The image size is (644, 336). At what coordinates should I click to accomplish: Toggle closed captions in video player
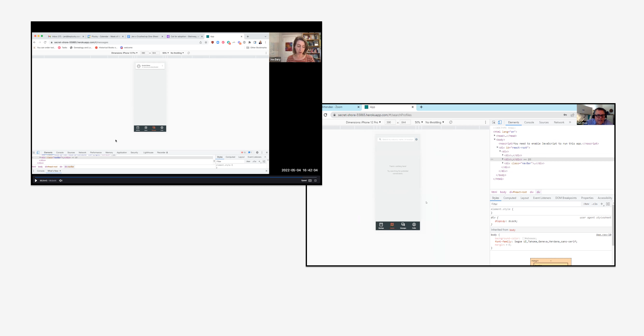point(310,181)
